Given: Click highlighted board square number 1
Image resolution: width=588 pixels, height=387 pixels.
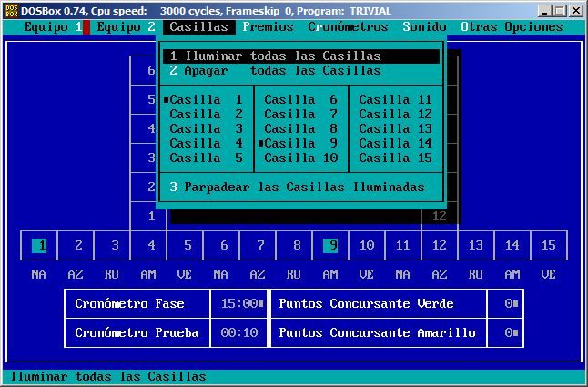Looking at the screenshot, I should click(x=39, y=245).
